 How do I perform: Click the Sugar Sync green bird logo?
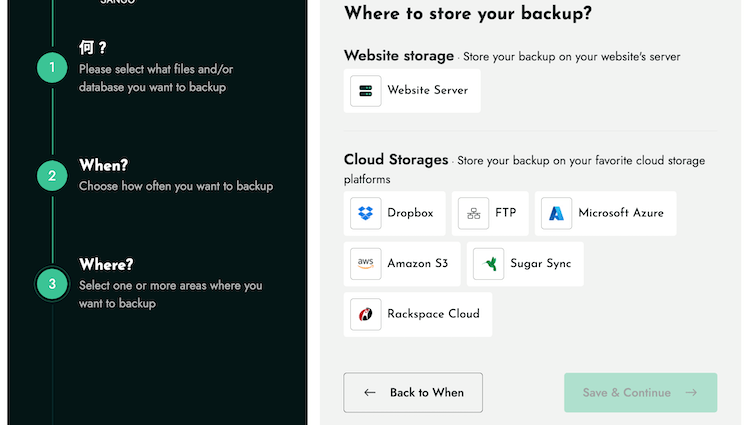coord(489,264)
